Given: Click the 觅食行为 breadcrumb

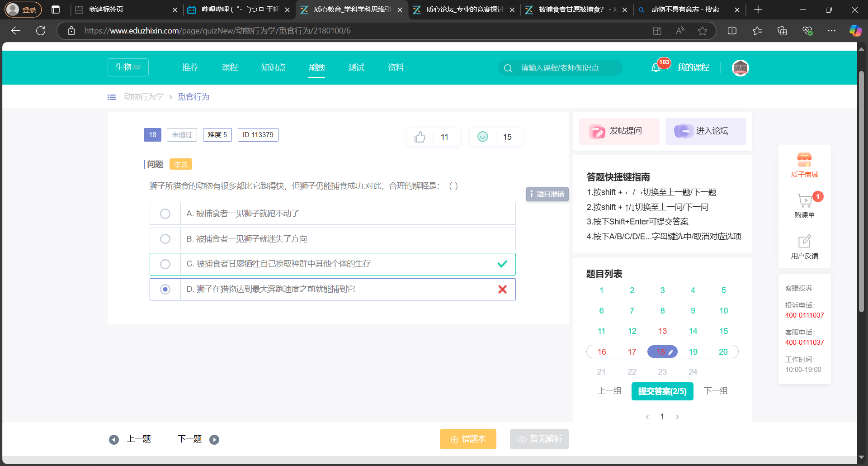Looking at the screenshot, I should tap(193, 97).
